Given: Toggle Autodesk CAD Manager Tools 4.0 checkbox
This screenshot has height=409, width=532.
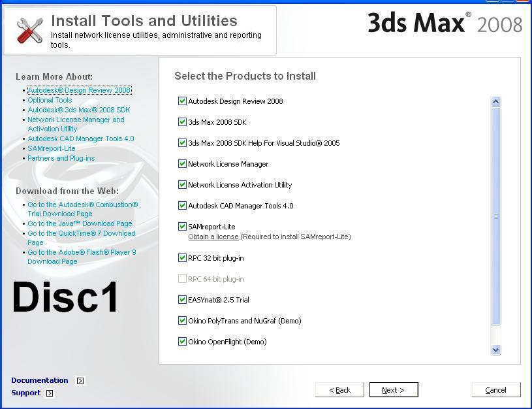Looking at the screenshot, I should coord(182,206).
